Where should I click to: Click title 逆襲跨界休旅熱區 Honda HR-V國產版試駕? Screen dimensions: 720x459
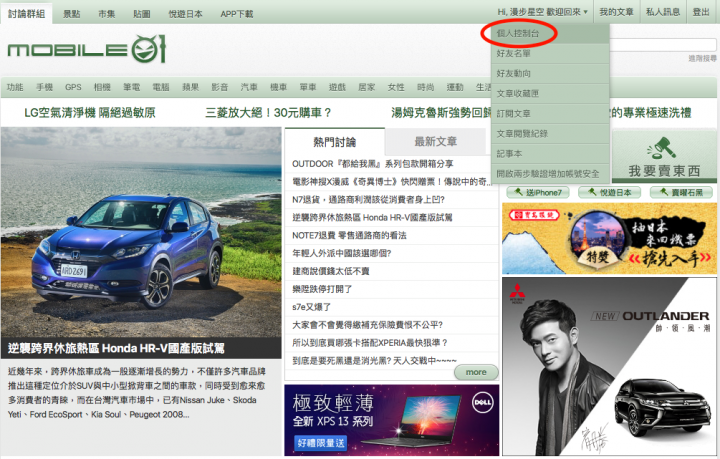[116, 348]
